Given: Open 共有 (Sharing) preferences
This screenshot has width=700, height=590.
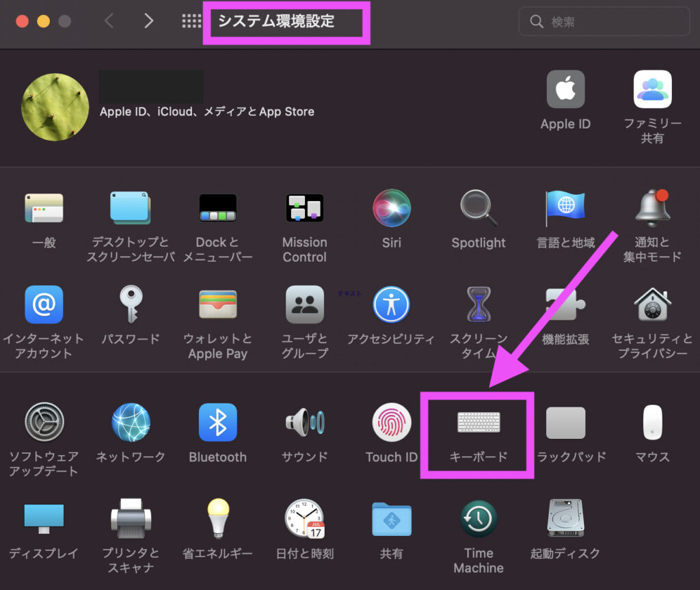Looking at the screenshot, I should click(392, 519).
